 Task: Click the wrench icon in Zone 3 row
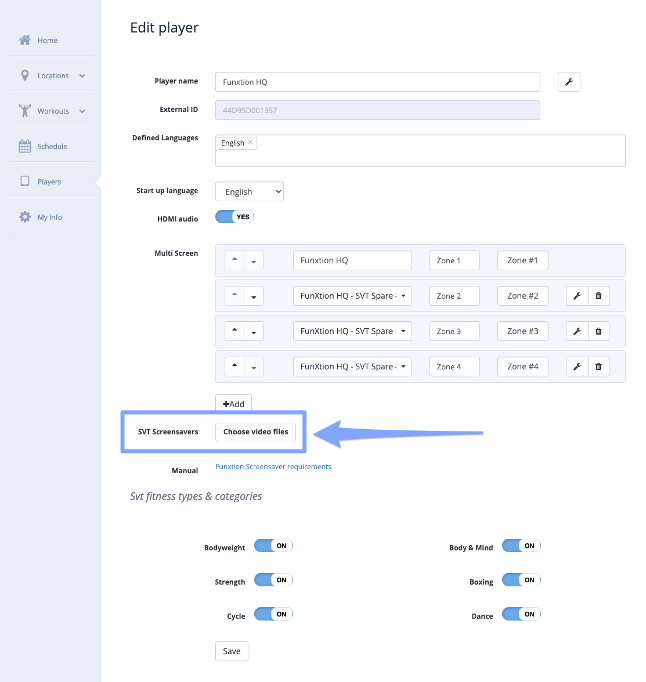click(577, 331)
